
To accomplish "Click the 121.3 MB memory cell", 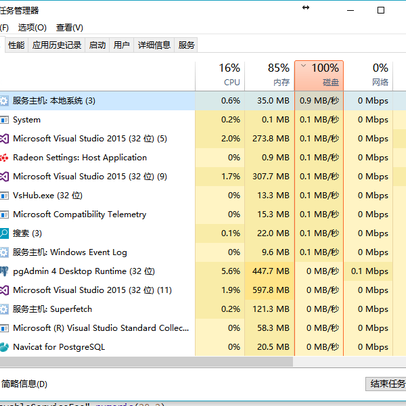I will click(270, 309).
